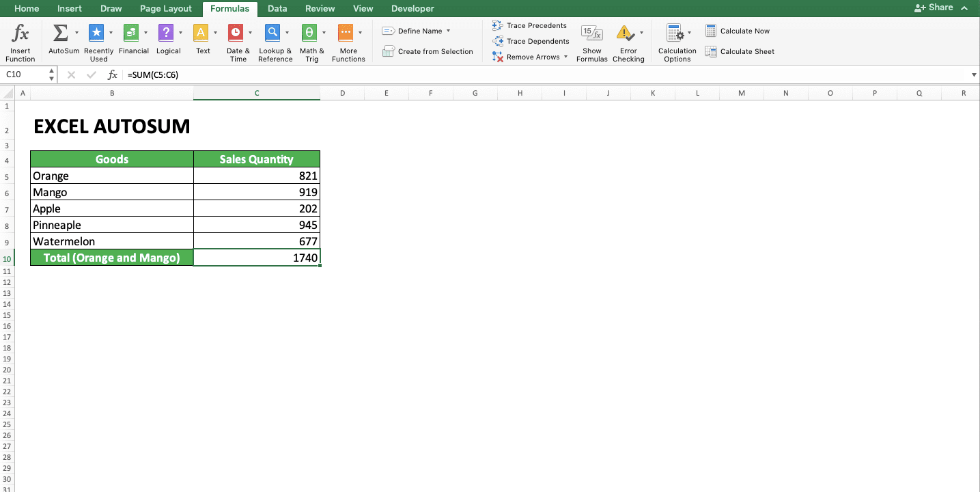Image resolution: width=980 pixels, height=492 pixels.
Task: Open the Text functions icon
Action: (x=201, y=33)
